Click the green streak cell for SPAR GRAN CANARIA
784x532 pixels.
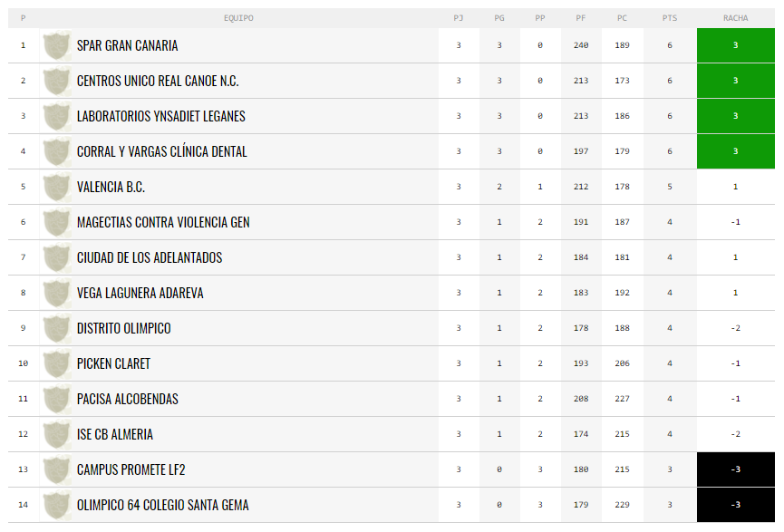(x=735, y=45)
